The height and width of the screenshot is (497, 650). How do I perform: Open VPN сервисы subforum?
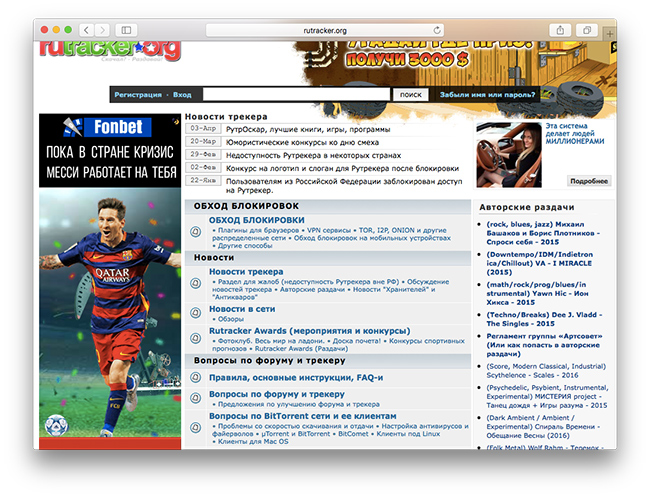pos(329,230)
